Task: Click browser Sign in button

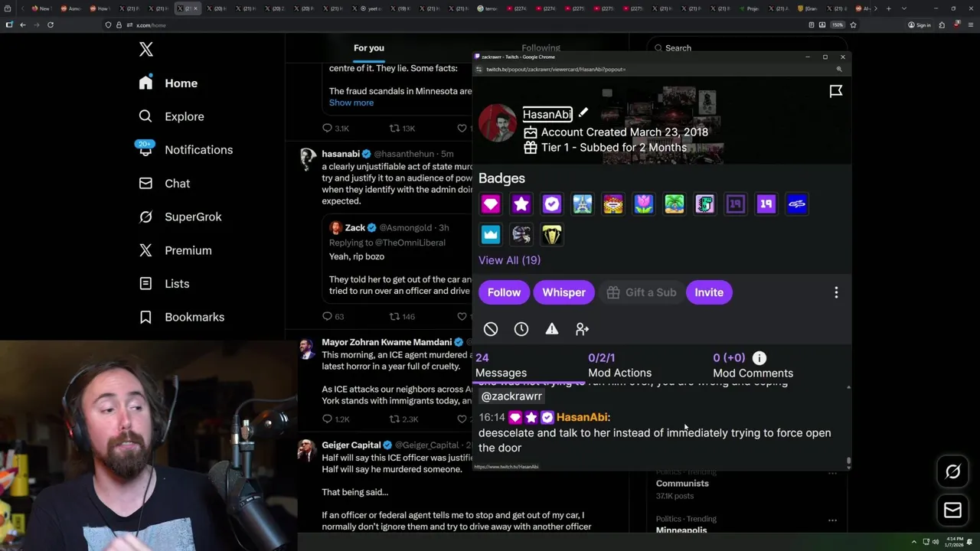Action: (x=920, y=25)
